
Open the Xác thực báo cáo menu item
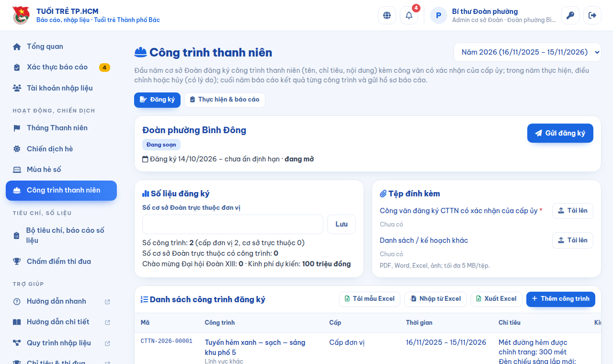61,67
